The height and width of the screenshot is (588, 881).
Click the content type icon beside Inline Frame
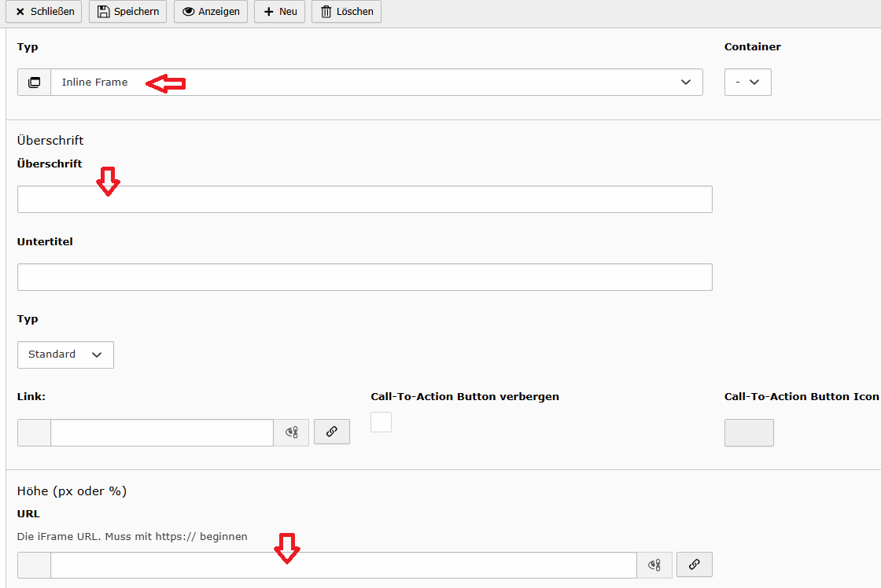tap(34, 83)
